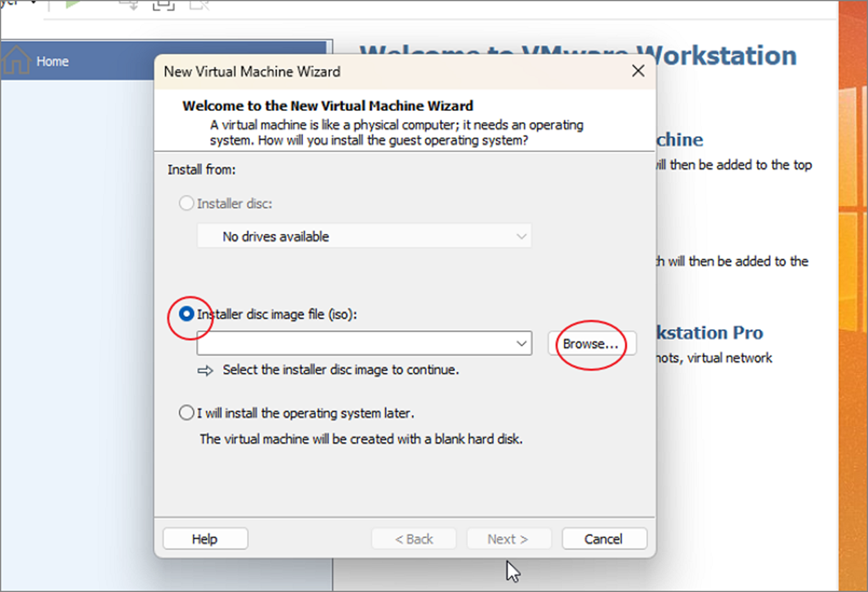Image resolution: width=868 pixels, height=592 pixels.
Task: Advance the wizard with Next
Action: 508,539
